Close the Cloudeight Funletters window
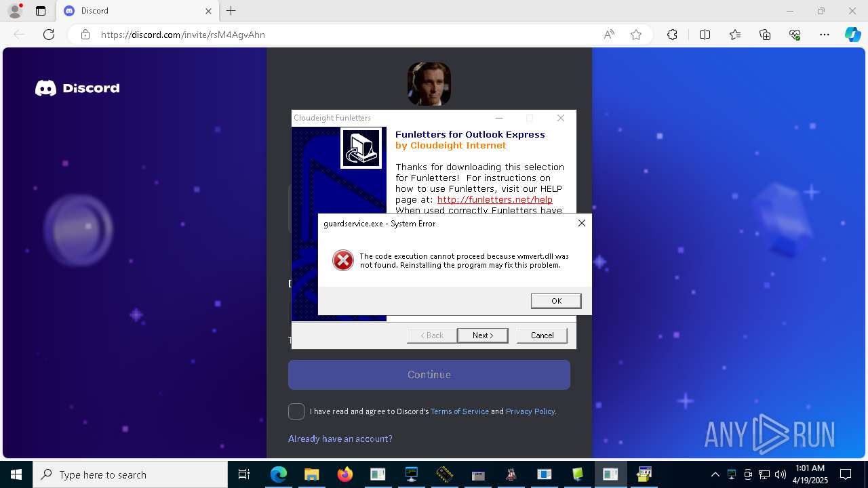Image resolution: width=868 pixels, height=488 pixels. [561, 118]
